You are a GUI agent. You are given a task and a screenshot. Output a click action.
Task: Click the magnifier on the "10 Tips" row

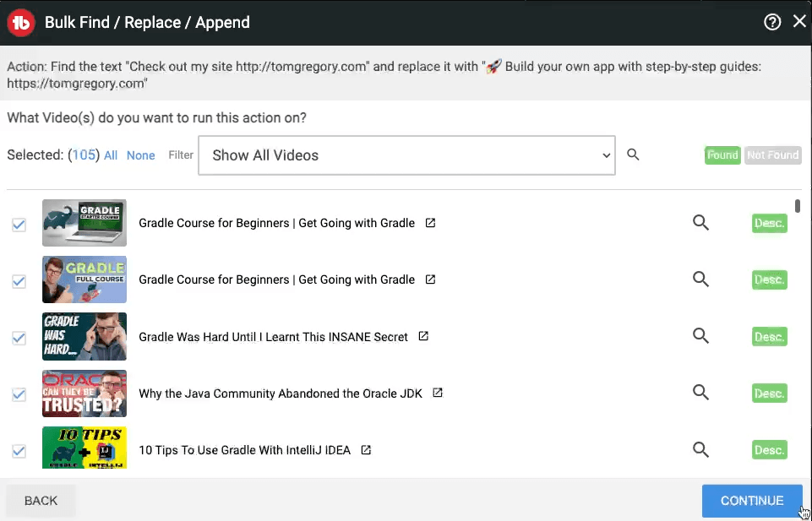click(x=700, y=450)
